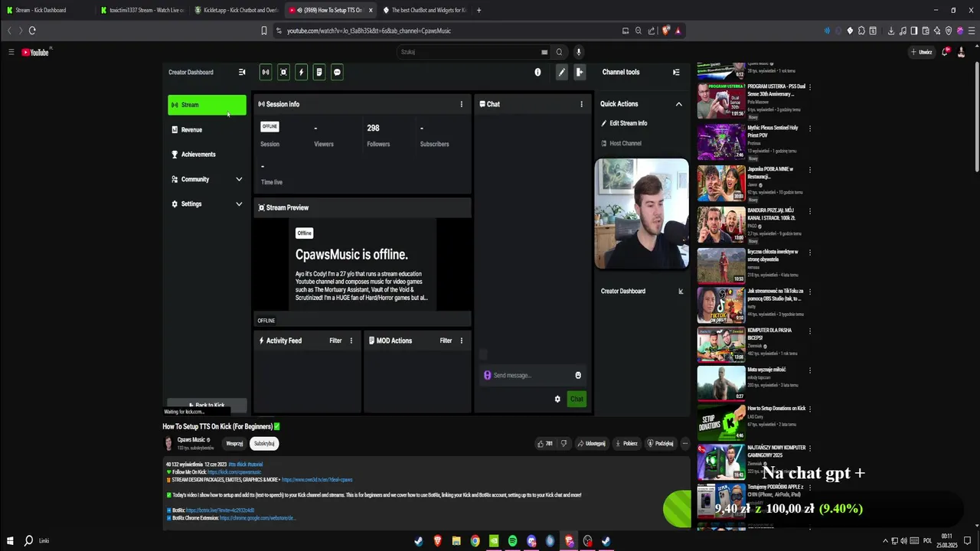The width and height of the screenshot is (980, 551).
Task: Expand the Creator Dashboard minimized panel icon
Action: point(681,291)
